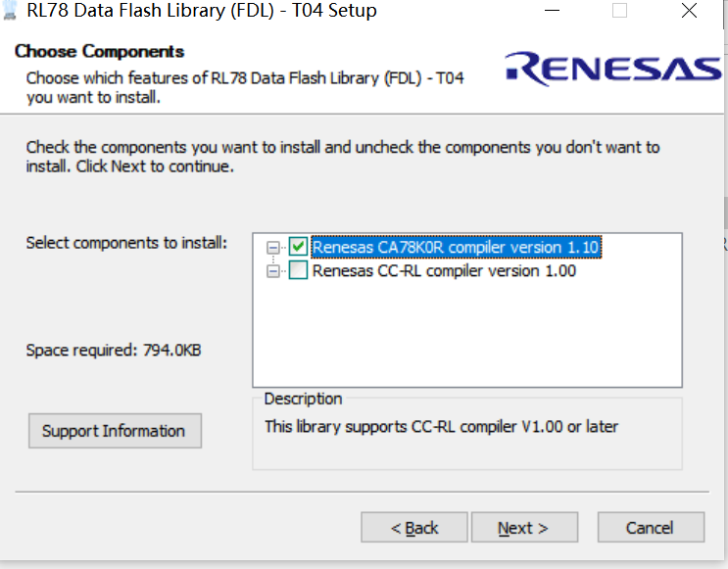Click the scrollbar thumb at right edge
This screenshot has height=569, width=728.
coord(725,213)
